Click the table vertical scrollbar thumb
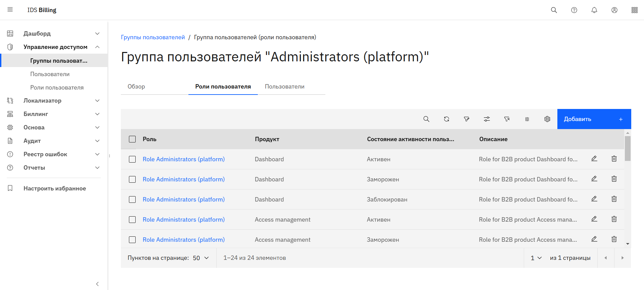644x290 pixels. click(x=627, y=149)
